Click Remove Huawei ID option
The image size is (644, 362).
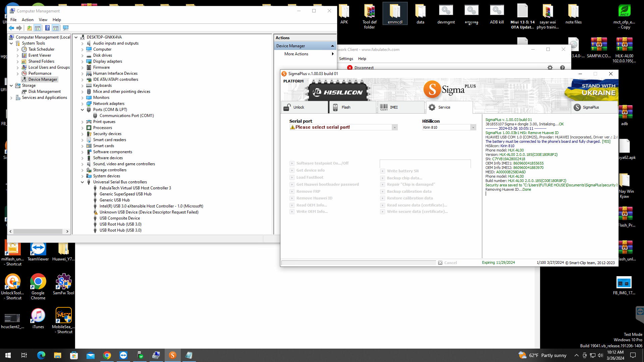tap(314, 198)
